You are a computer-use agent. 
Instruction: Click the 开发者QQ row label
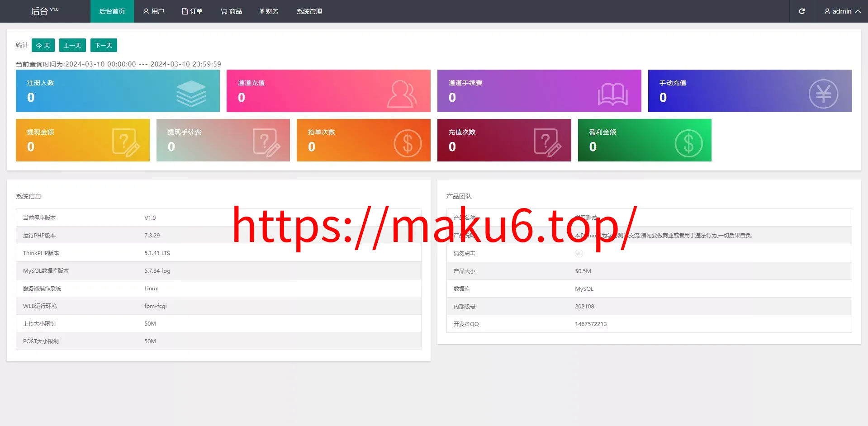[466, 324]
